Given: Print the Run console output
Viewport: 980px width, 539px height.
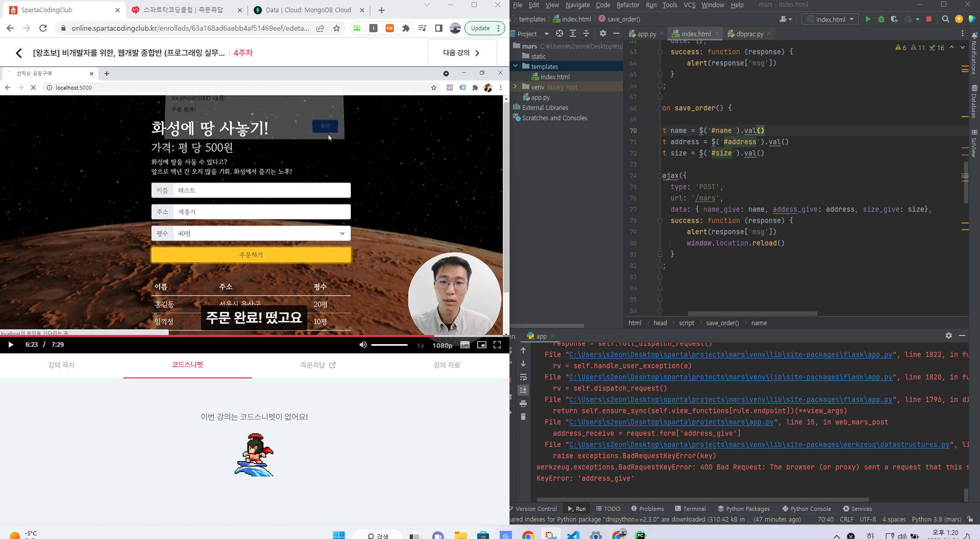Looking at the screenshot, I should (523, 403).
